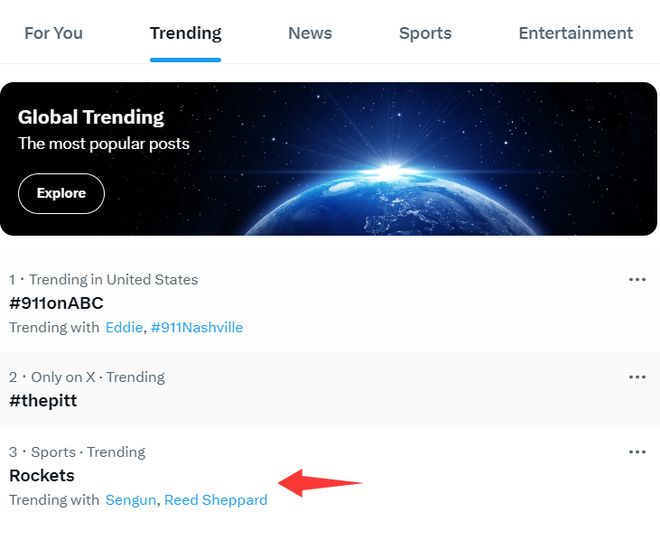Open the #thepitt trending topic
The height and width of the screenshot is (540, 660).
pos(43,400)
